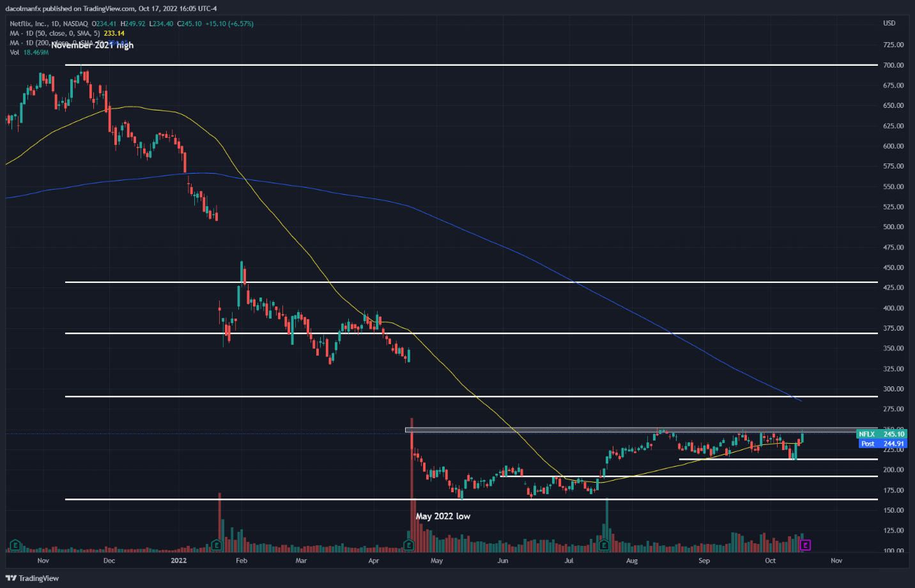This screenshot has height=588, width=915.
Task: Click the 2022 label on the time axis
Action: tap(179, 561)
